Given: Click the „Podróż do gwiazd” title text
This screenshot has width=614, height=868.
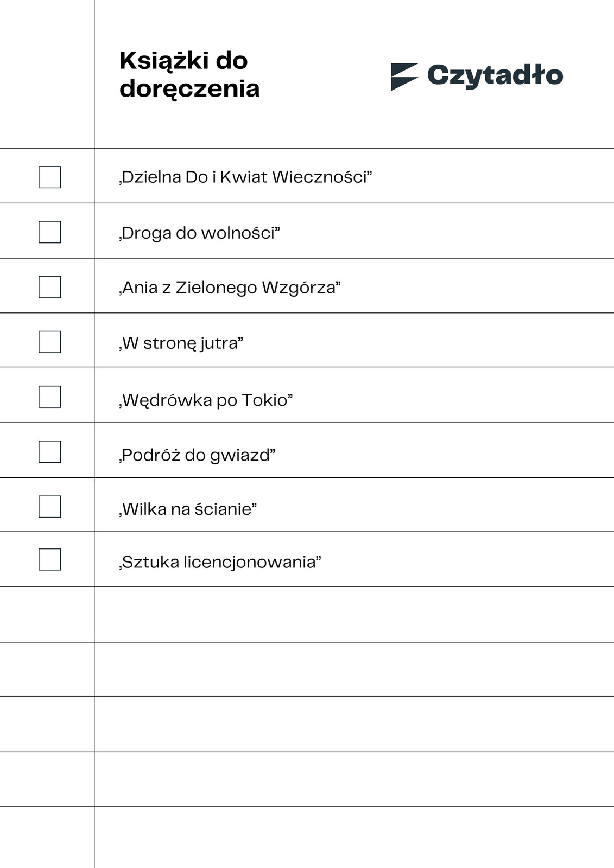Looking at the screenshot, I should (197, 455).
